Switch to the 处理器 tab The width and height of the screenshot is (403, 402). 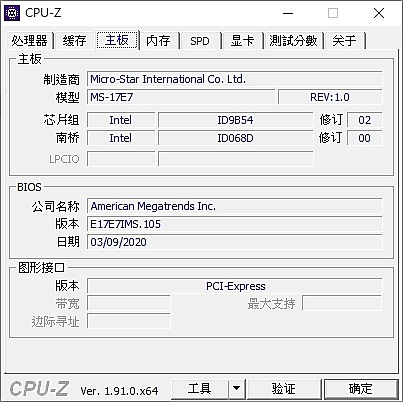pyautogui.click(x=29, y=41)
